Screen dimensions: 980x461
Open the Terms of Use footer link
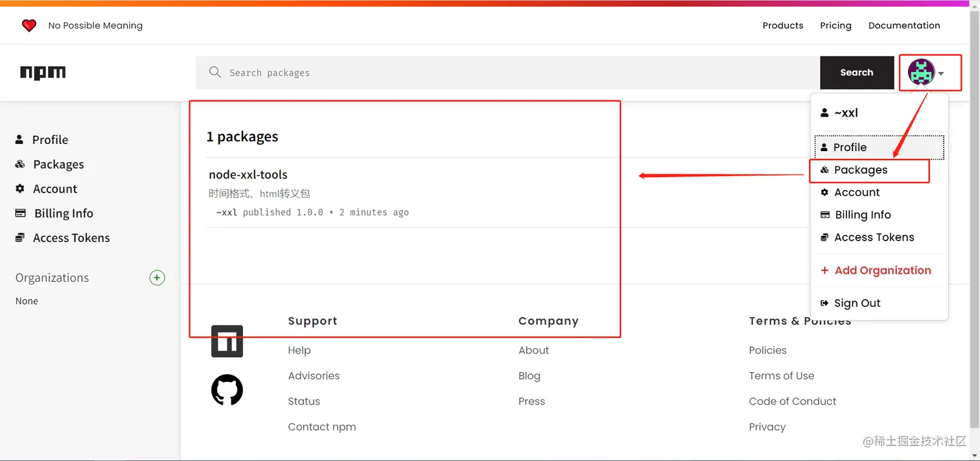pos(782,375)
